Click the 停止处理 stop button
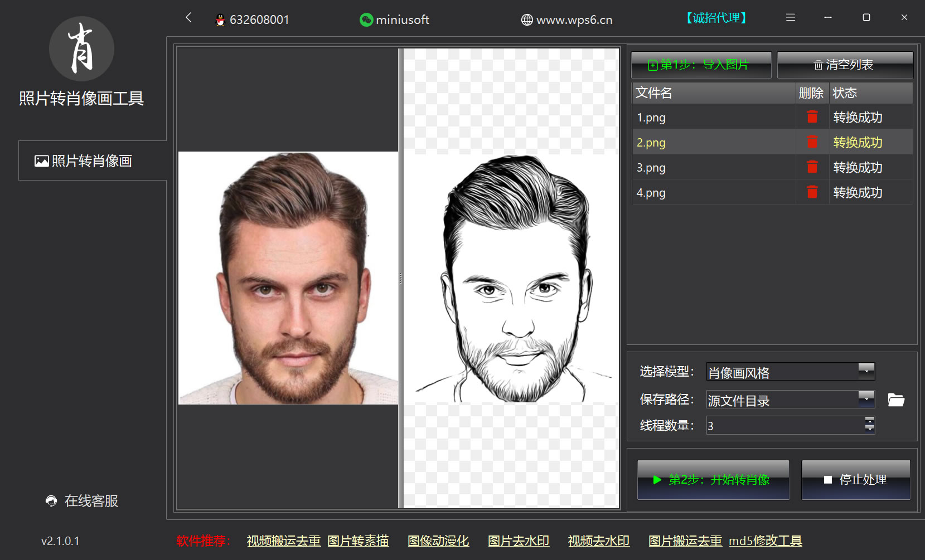 855,480
